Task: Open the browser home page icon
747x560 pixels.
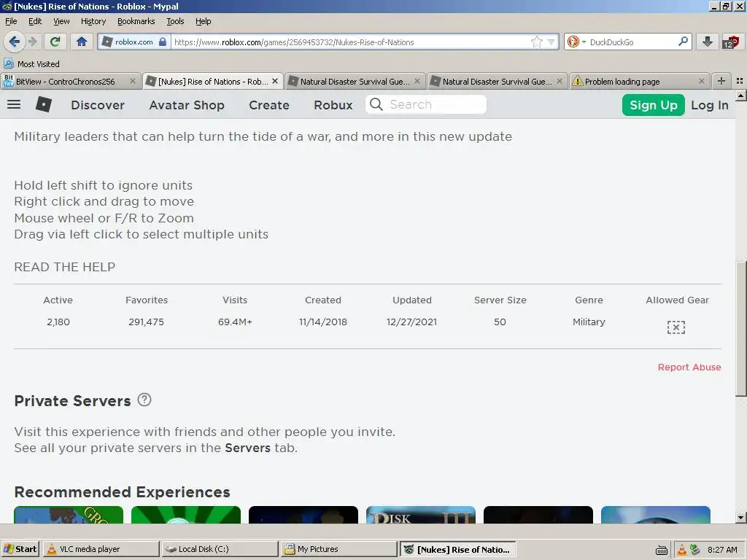Action: (x=82, y=42)
